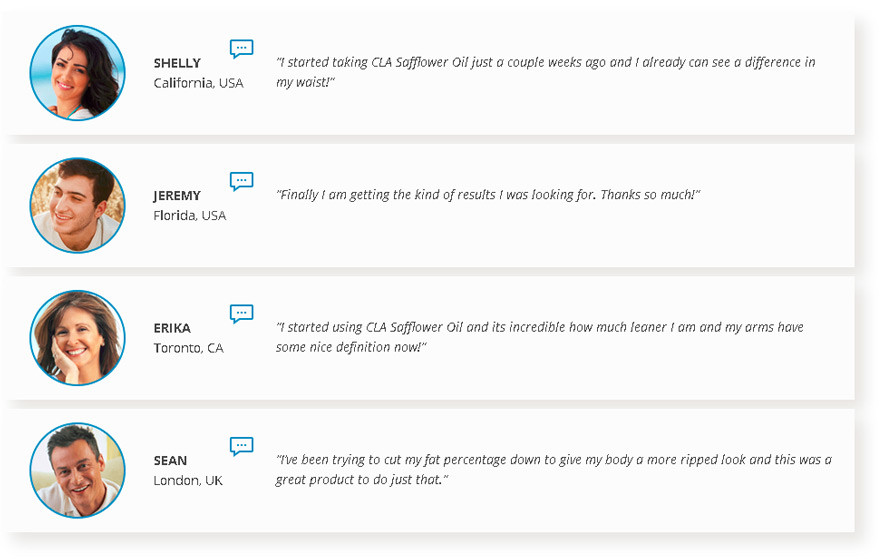
Task: Click Shelly's quote about her waist
Action: 545,72
